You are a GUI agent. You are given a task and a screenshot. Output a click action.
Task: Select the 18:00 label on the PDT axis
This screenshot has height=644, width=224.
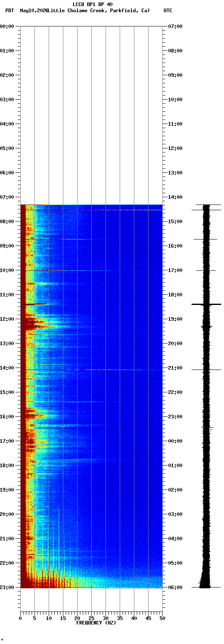click(x=7, y=466)
